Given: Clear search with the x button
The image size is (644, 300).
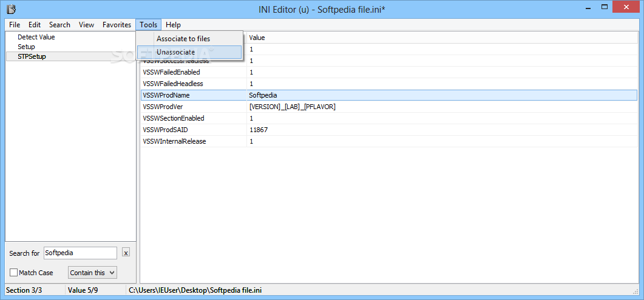Looking at the screenshot, I should 126,253.
